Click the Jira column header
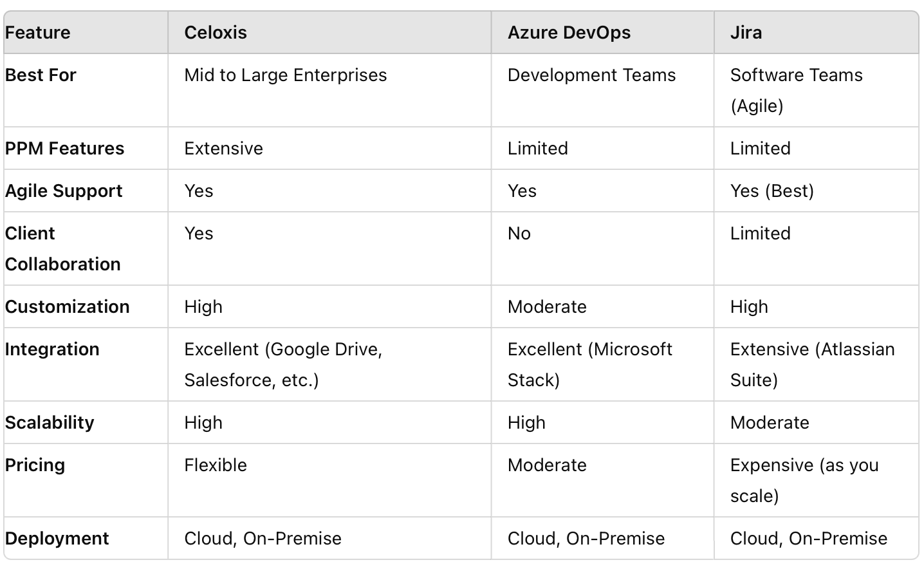The height and width of the screenshot is (569, 924). coord(746,33)
